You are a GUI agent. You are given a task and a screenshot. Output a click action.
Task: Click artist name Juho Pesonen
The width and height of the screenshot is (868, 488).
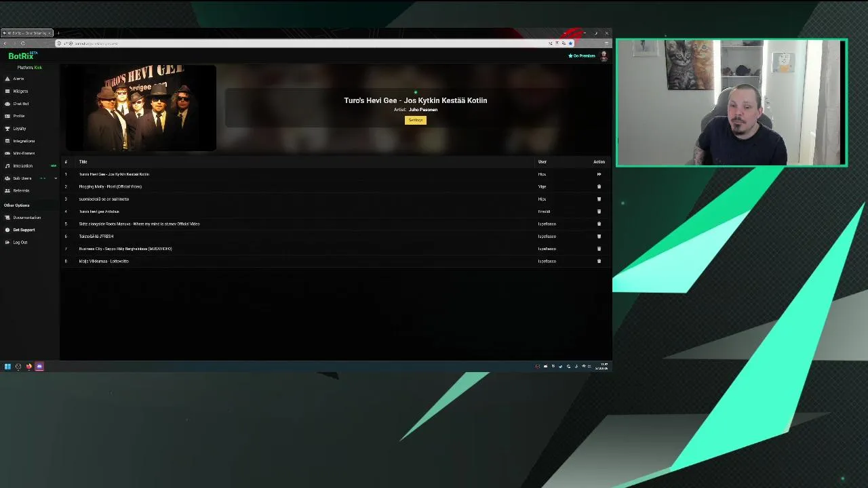(423, 110)
